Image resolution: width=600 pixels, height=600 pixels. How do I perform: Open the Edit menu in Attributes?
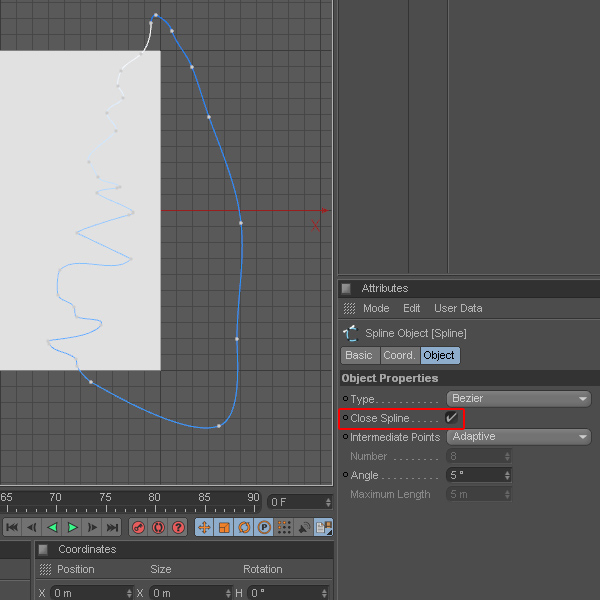(412, 308)
